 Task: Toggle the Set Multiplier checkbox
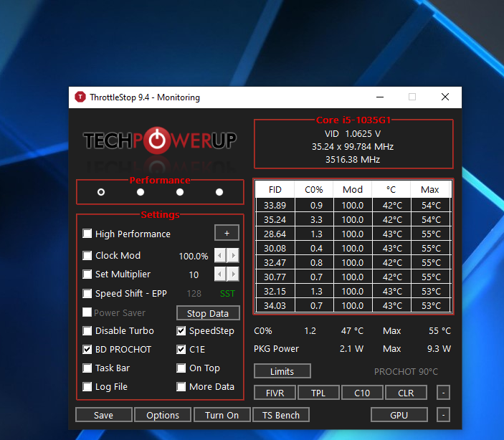pos(87,274)
